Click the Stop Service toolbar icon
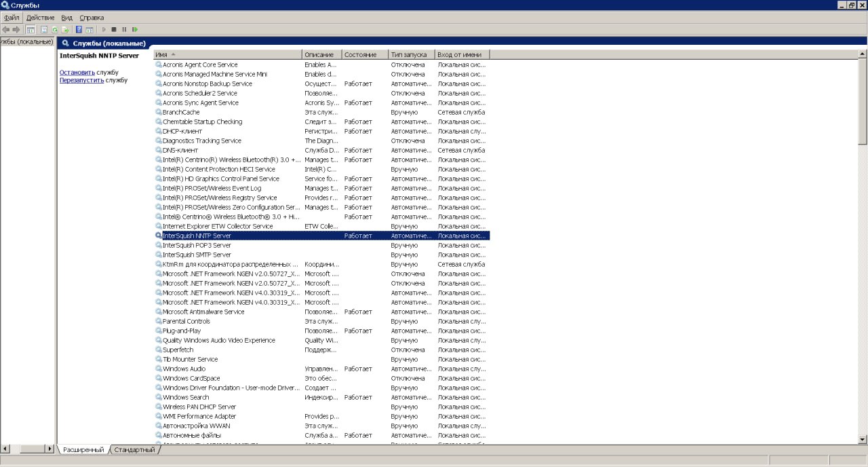 point(114,30)
